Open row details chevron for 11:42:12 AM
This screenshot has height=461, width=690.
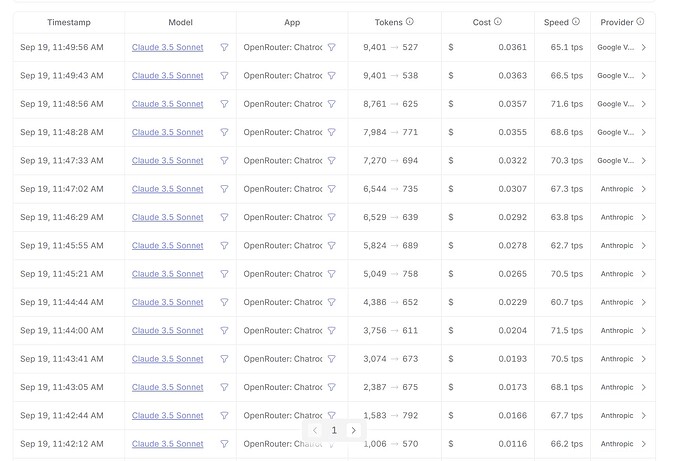644,444
